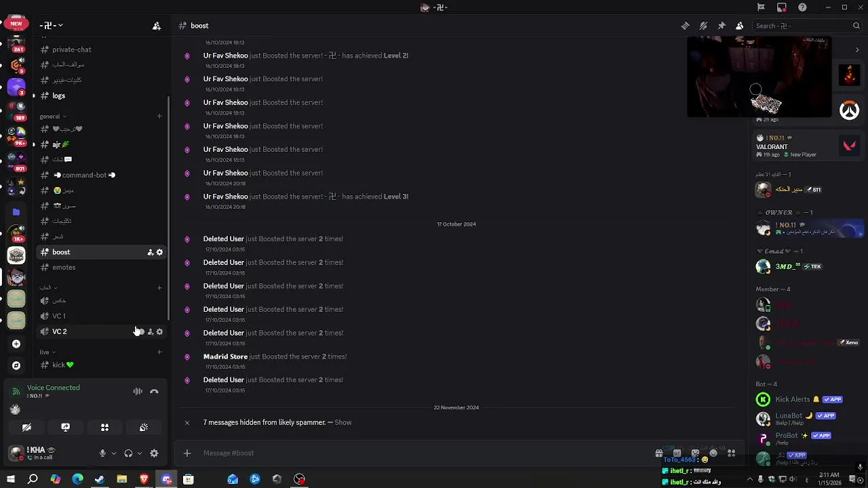Toggle noise suppression waveform icon
This screenshot has height=488, width=868.
(138, 391)
